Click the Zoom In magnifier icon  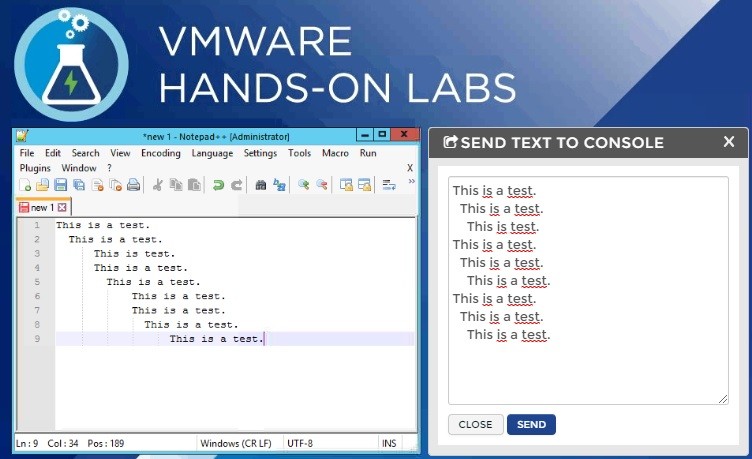coord(303,185)
